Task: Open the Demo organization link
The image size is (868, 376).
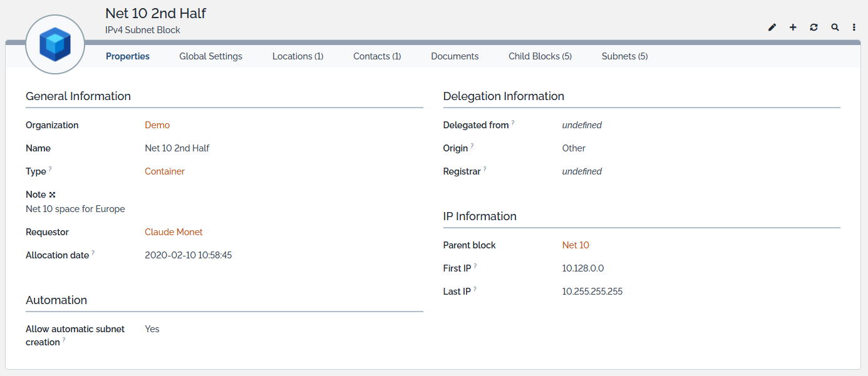Action: (x=157, y=125)
